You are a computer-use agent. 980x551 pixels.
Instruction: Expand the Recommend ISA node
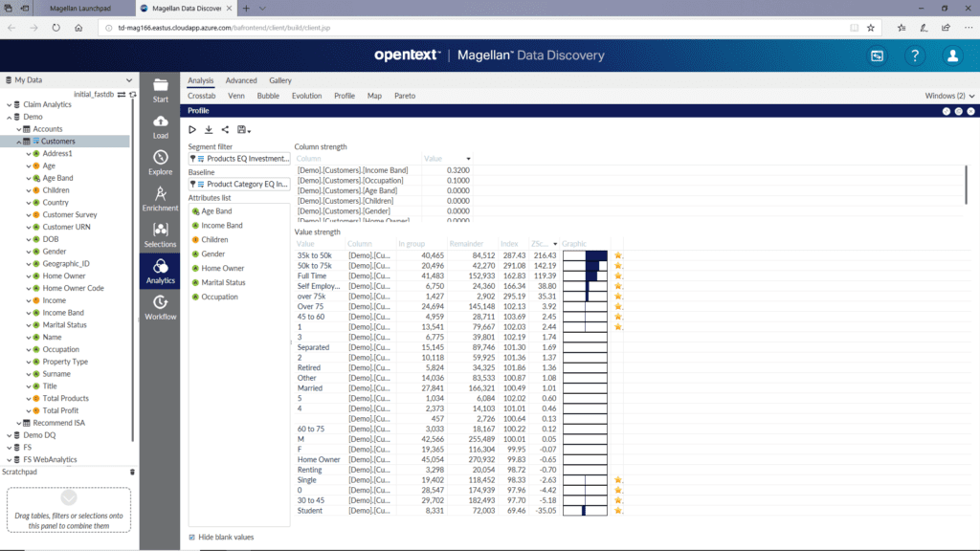point(19,423)
